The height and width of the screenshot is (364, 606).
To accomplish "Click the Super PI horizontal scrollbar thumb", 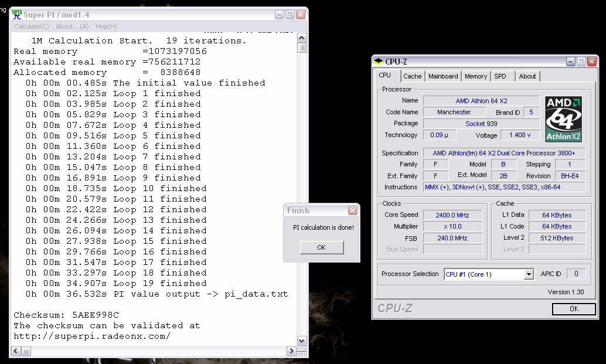I will point(26,351).
